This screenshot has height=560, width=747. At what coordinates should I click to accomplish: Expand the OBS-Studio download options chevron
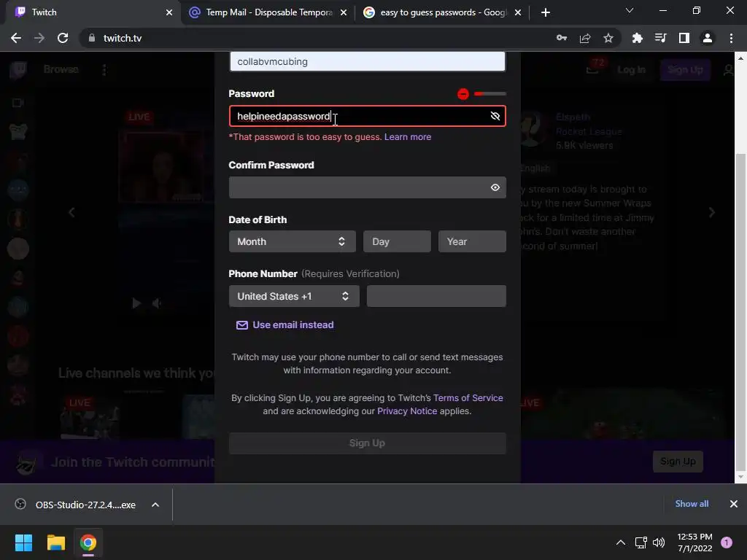pyautogui.click(x=155, y=505)
